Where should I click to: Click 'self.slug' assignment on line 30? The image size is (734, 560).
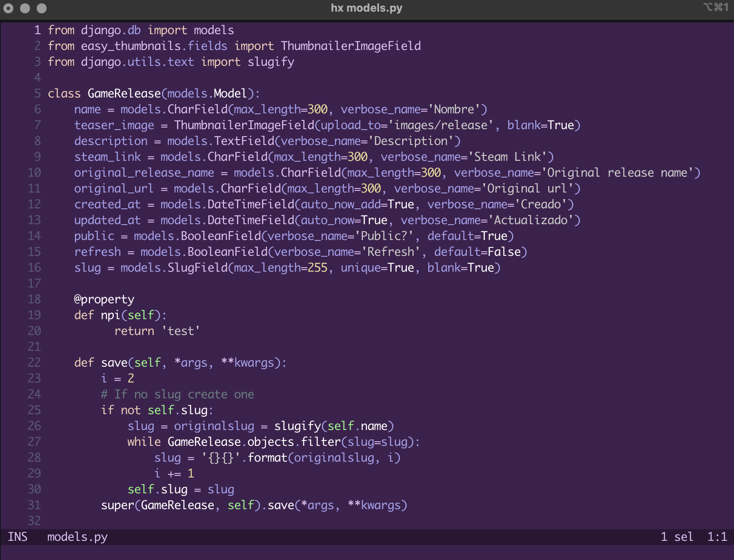pos(157,489)
